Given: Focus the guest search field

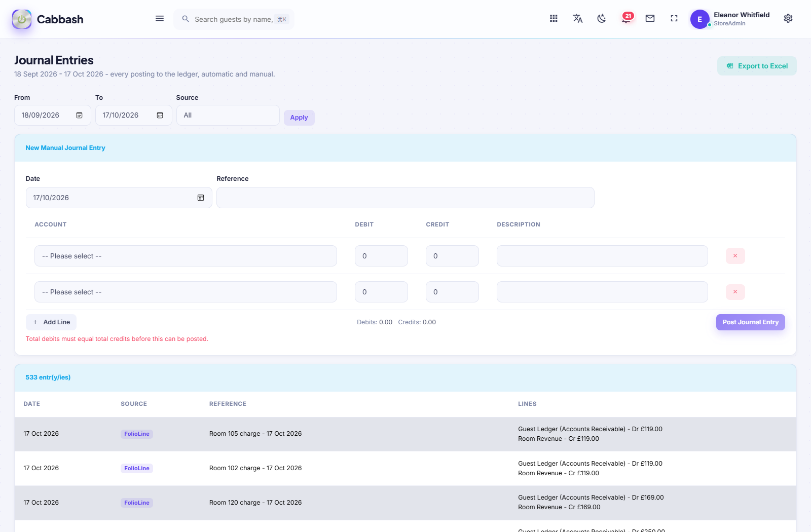Looking at the screenshot, I should pos(234,19).
